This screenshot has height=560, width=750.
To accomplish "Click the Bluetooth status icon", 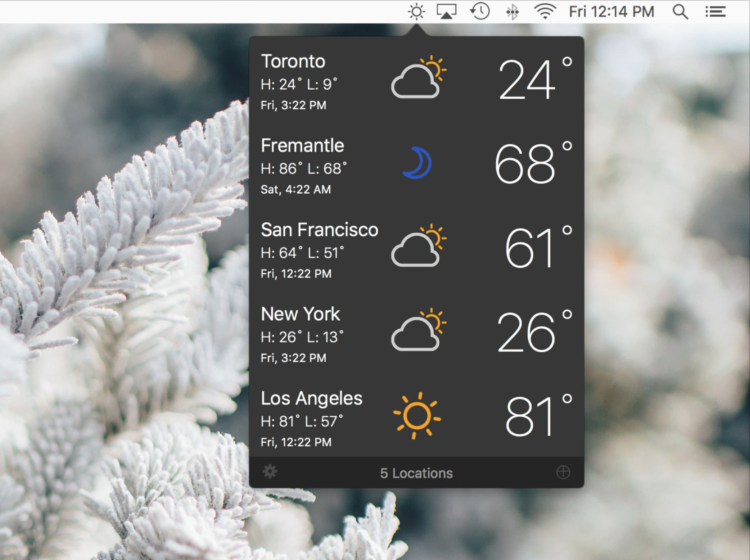I will [512, 12].
